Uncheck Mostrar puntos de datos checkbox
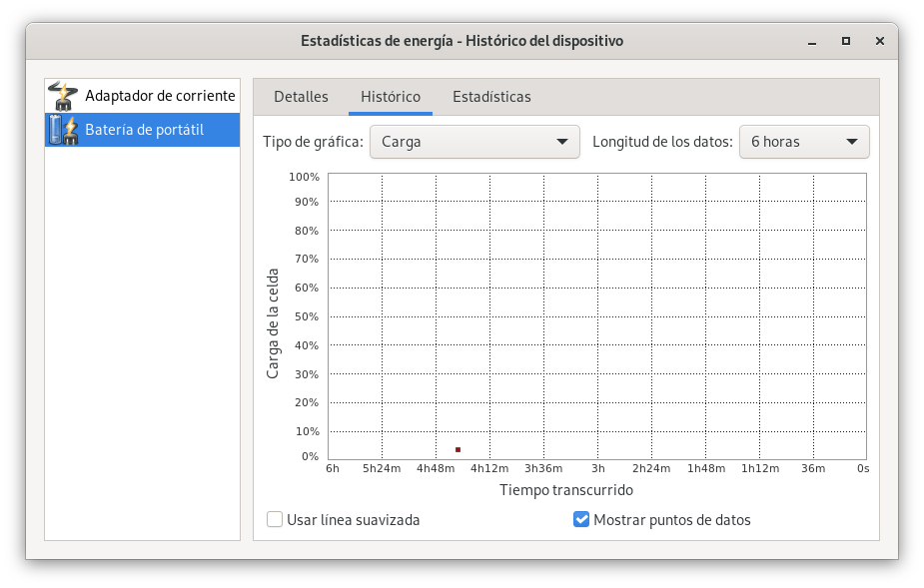The width and height of the screenshot is (924, 588). click(581, 519)
